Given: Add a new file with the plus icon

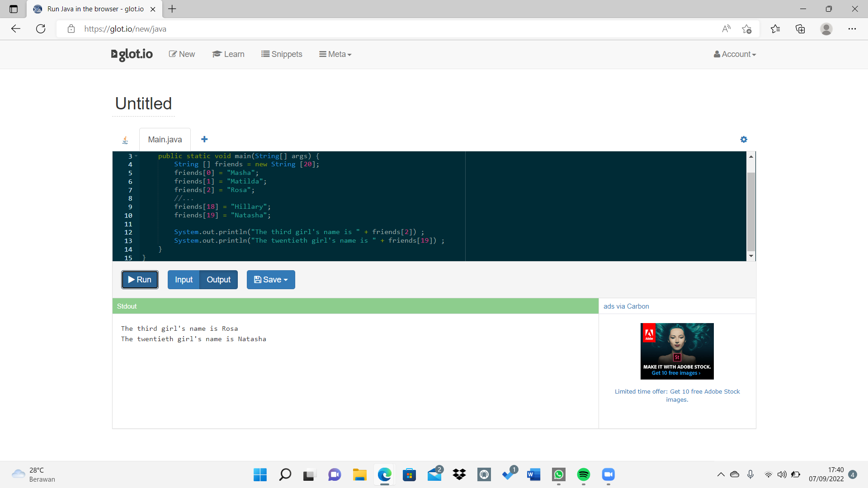Looking at the screenshot, I should coord(204,139).
